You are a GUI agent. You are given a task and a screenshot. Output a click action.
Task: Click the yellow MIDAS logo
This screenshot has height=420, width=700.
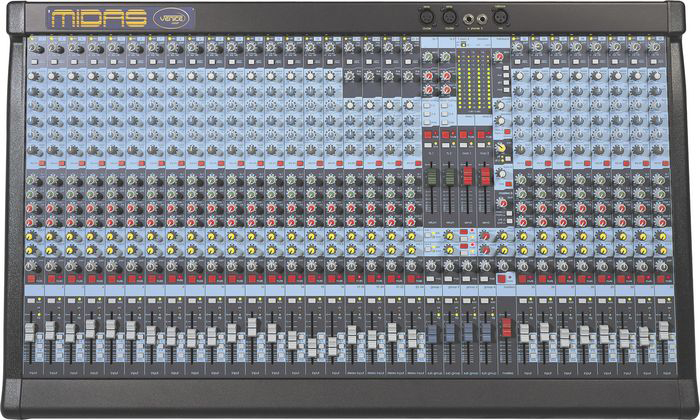[x=99, y=18]
